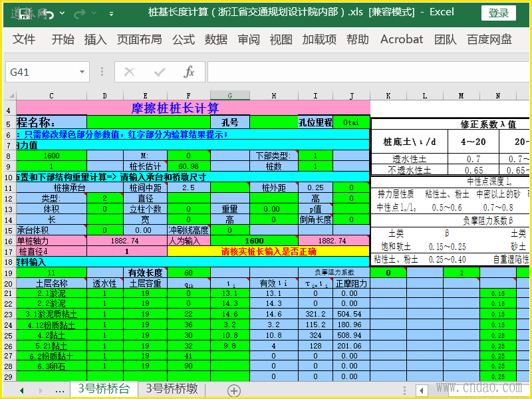The width and height of the screenshot is (532, 399).
Task: Select column C header
Action: click(52, 95)
